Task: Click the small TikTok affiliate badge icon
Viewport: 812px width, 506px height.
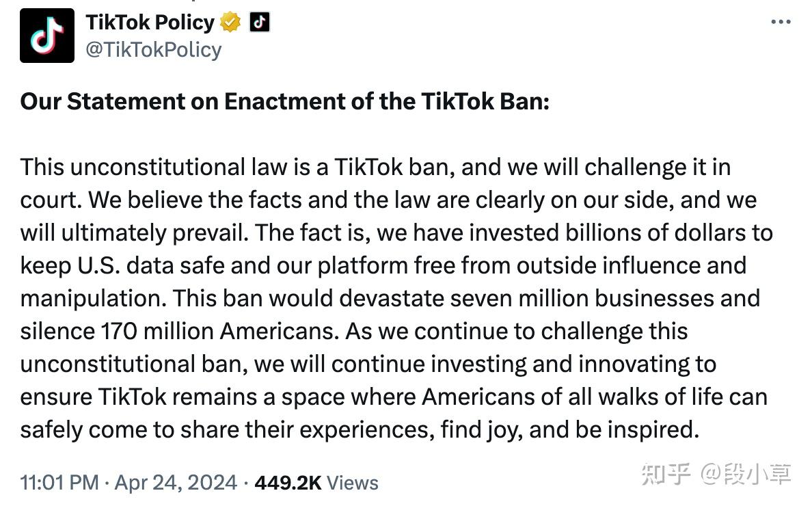Action: 260,22
